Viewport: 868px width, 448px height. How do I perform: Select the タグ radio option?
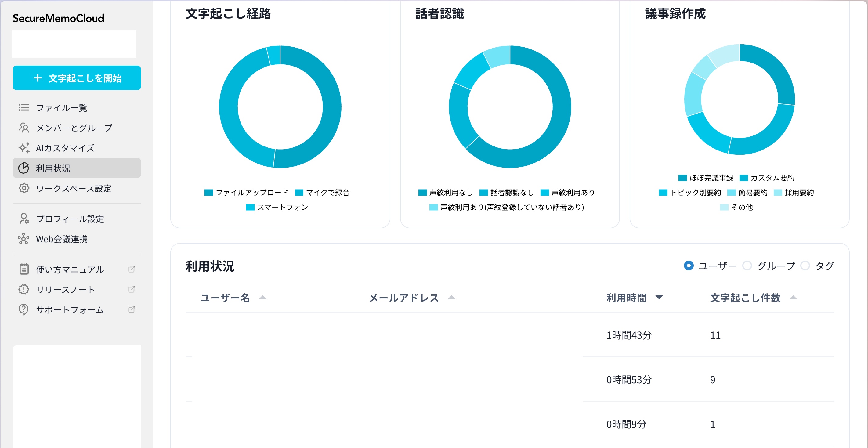click(806, 266)
